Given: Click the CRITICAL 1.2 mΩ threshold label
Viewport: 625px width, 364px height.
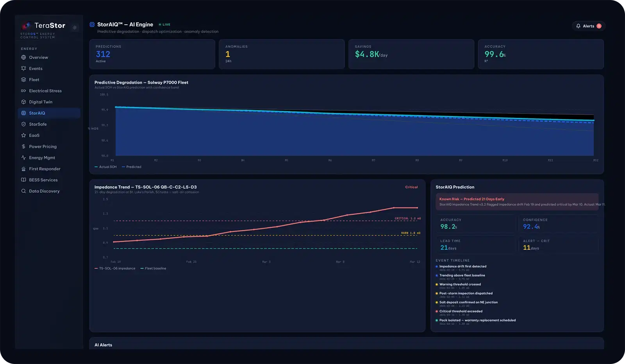Looking at the screenshot, I should 408,218.
